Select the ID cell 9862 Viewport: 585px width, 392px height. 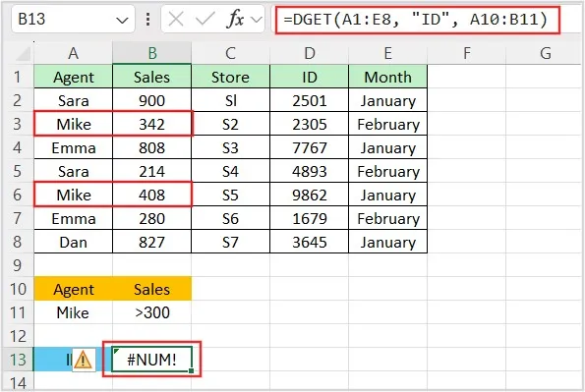(x=310, y=195)
